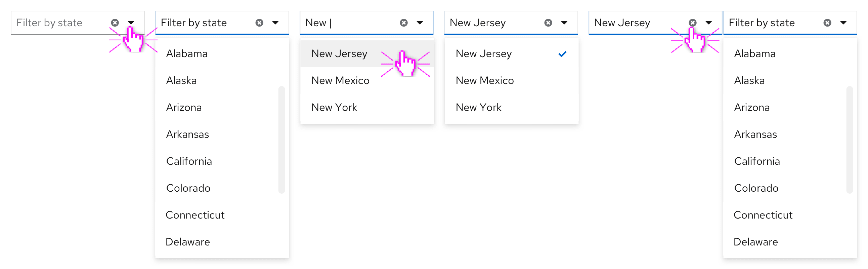868x269 pixels.
Task: Clear the New Jersey field above the checked list
Action: tap(548, 23)
